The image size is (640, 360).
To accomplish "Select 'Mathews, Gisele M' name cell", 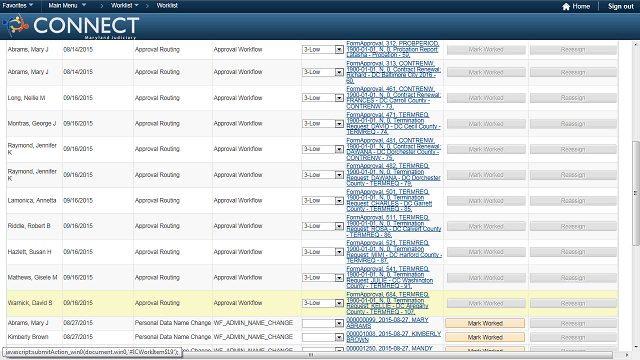I will point(32,278).
